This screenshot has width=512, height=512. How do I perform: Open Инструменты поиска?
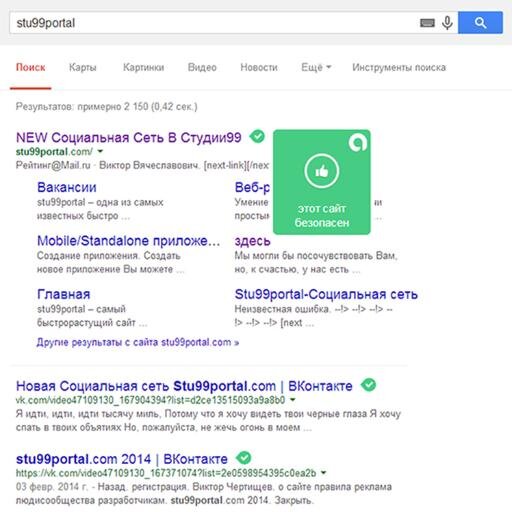click(399, 67)
